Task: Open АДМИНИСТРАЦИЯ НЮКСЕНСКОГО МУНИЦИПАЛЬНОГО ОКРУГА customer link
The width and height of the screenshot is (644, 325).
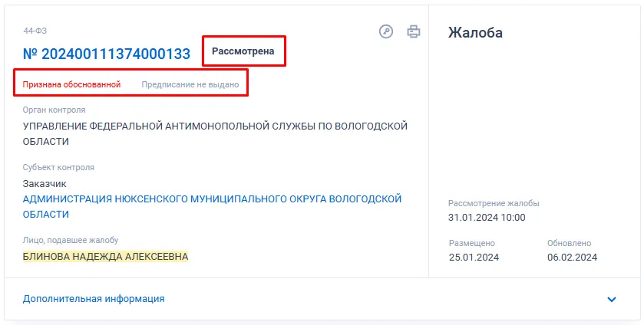Action: [212, 206]
